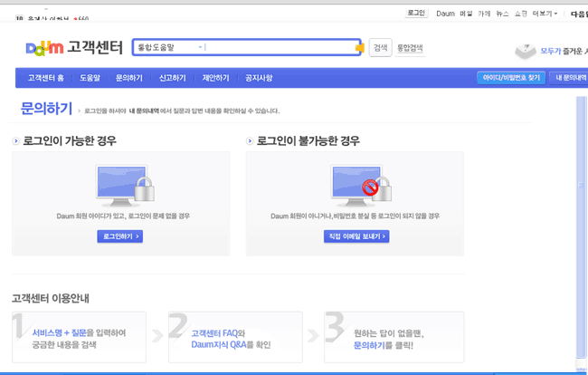588x375 pixels.
Task: Click the 고객센터 FAQ와 text in step 2
Action: click(218, 333)
